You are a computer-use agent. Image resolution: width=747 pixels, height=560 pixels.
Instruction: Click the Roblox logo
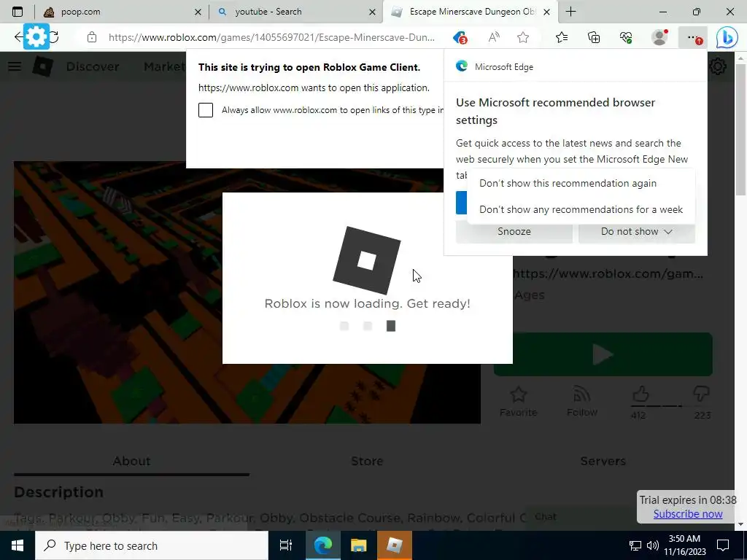[43, 66]
